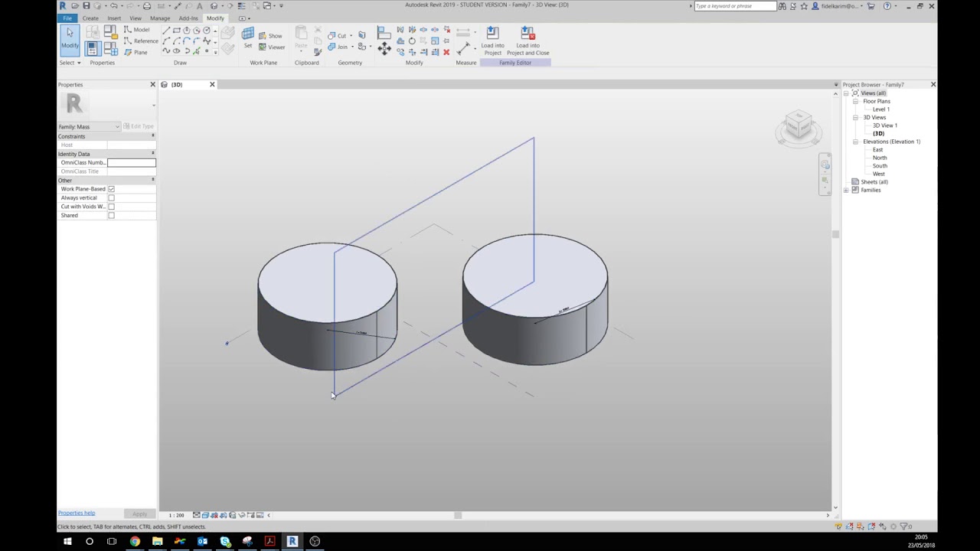Open the Family: Mass dropdown
The width and height of the screenshot is (980, 551).
click(x=89, y=126)
